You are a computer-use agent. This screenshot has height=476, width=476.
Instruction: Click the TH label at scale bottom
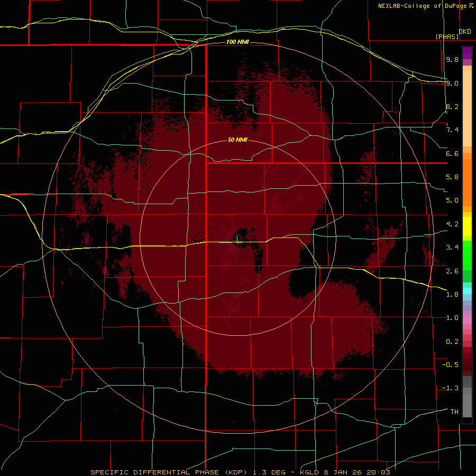[x=454, y=412]
